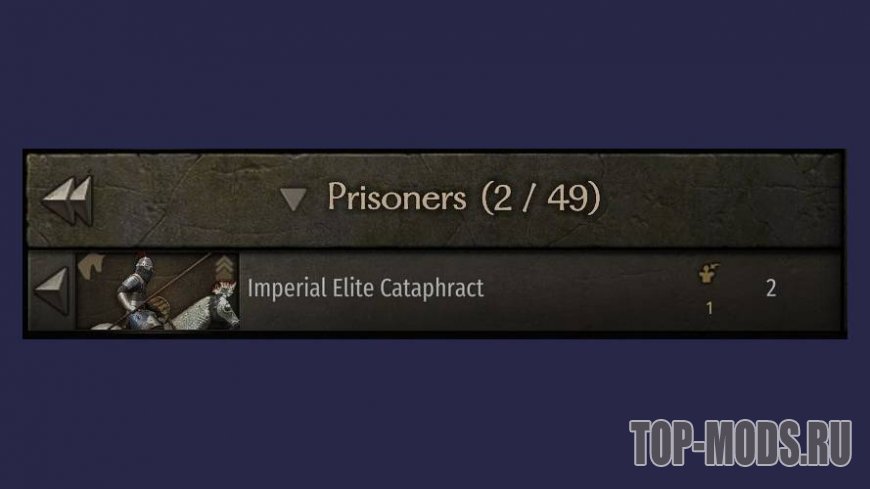Click the recruit prisoner icon
Image resolution: width=870 pixels, height=489 pixels.
tap(709, 273)
